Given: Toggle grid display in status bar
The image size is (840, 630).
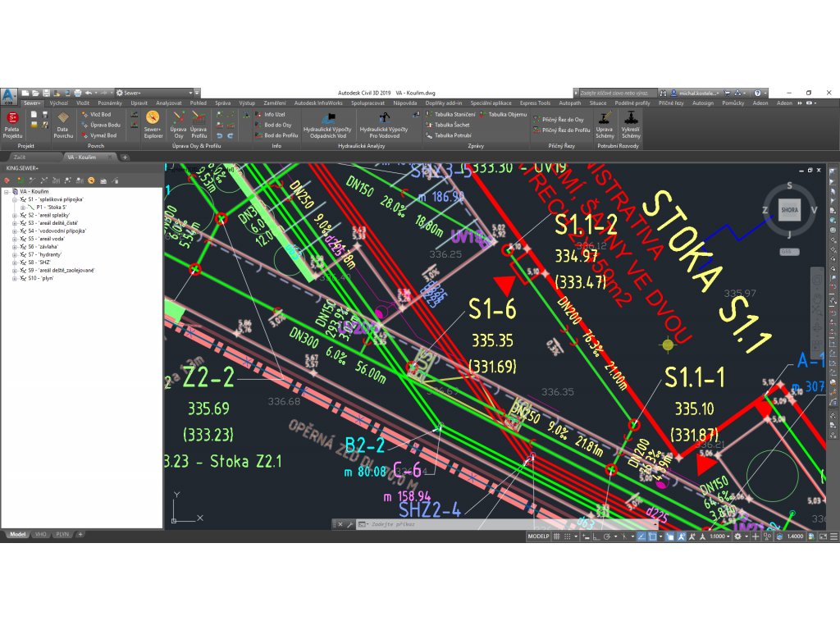Looking at the screenshot, I should pyautogui.click(x=557, y=536).
